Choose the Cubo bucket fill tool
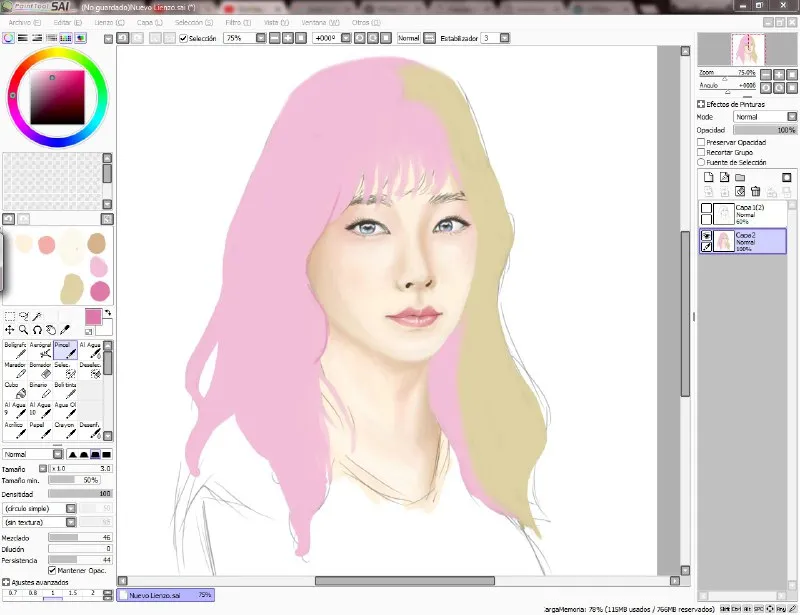This screenshot has width=800, height=615. 15,390
